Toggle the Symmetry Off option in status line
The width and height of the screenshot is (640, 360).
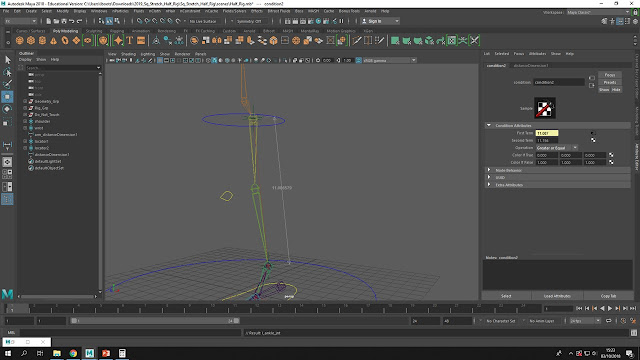pyautogui.click(x=249, y=21)
